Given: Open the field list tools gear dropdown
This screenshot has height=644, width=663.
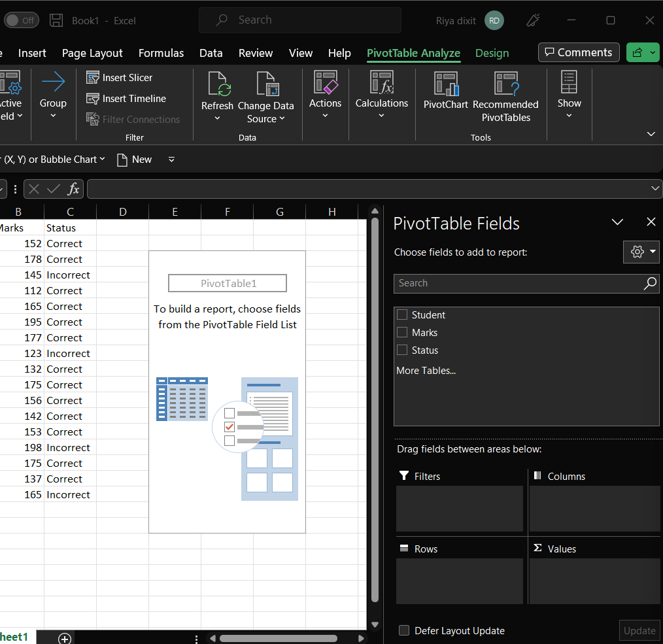Looking at the screenshot, I should point(641,252).
